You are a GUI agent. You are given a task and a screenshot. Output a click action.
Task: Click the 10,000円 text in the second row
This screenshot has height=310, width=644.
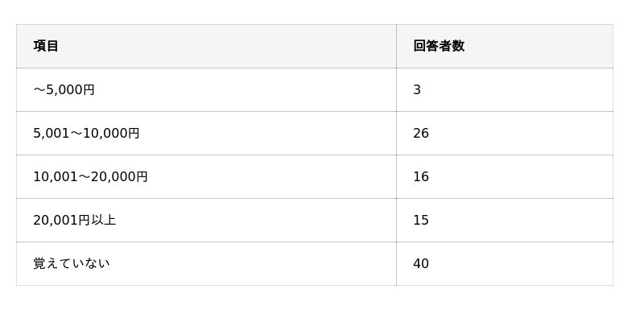[x=111, y=133]
